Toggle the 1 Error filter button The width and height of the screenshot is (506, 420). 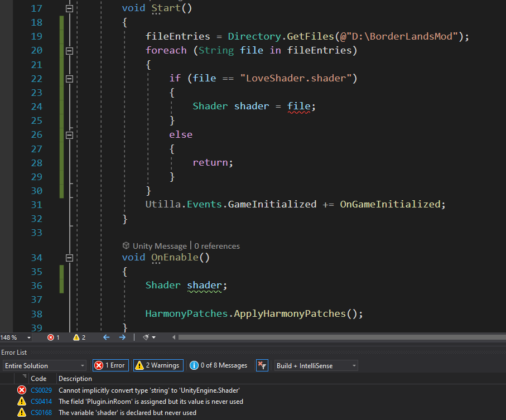tap(110, 365)
